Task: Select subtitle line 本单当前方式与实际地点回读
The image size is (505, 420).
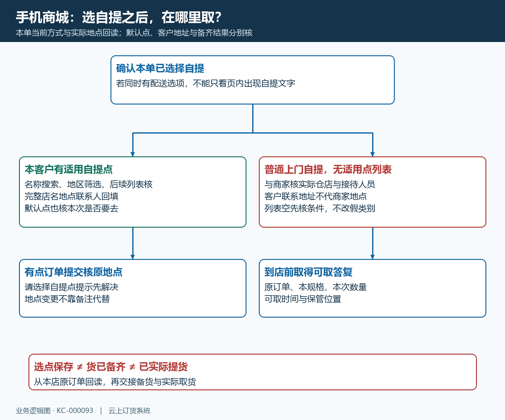Action: coord(67,33)
